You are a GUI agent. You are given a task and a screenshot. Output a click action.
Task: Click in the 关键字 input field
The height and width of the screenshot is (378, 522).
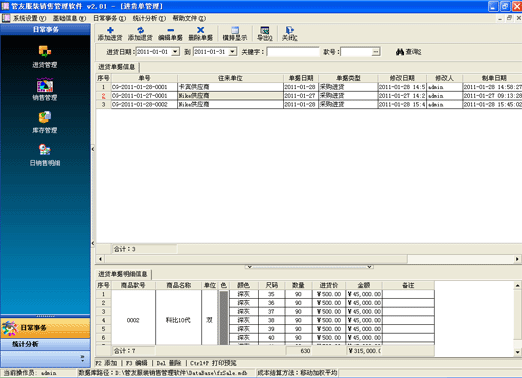coord(293,52)
